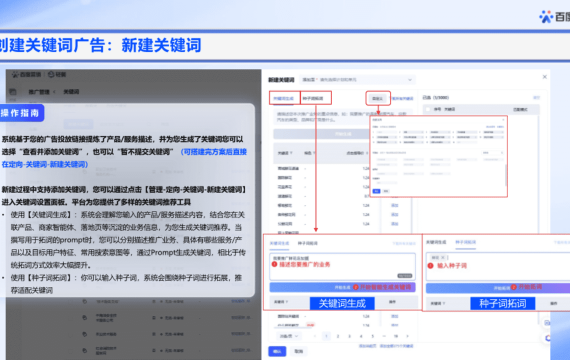
Task: Click the blue 确认 button at the dialog bottom
Action: pos(277,351)
